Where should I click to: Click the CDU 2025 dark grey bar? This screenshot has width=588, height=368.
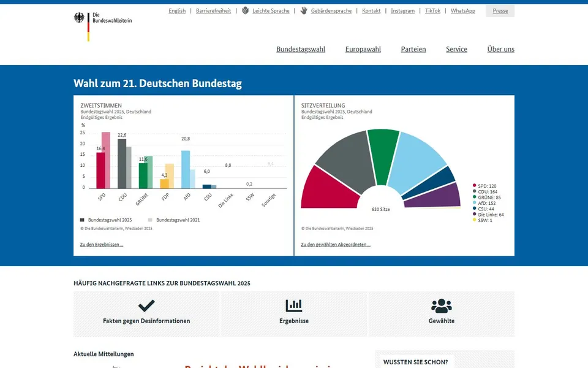click(x=122, y=164)
